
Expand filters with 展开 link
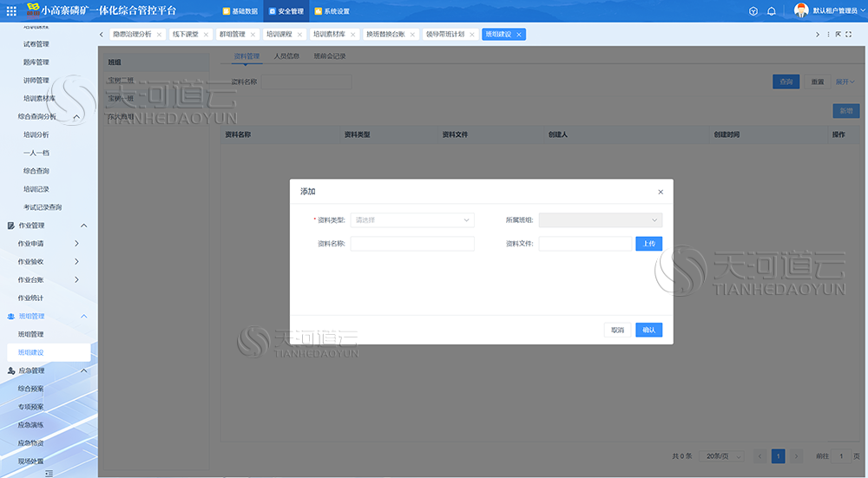pyautogui.click(x=845, y=82)
